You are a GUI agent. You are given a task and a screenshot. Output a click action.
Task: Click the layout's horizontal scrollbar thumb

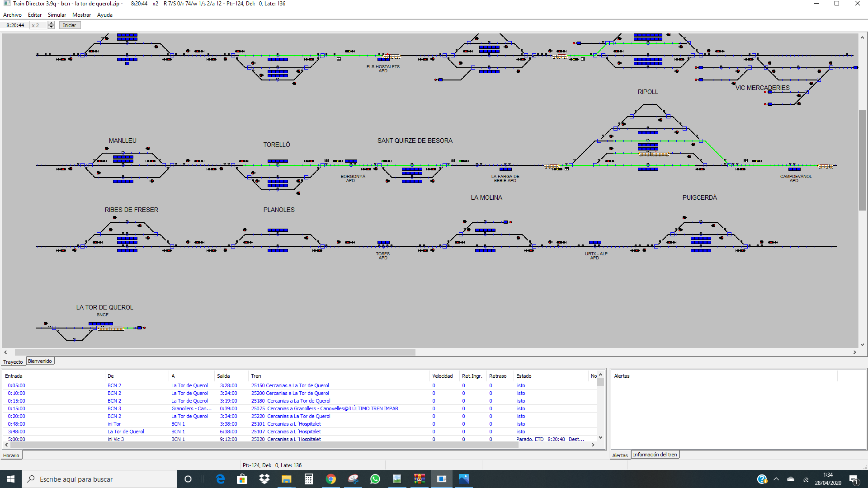pos(215,352)
